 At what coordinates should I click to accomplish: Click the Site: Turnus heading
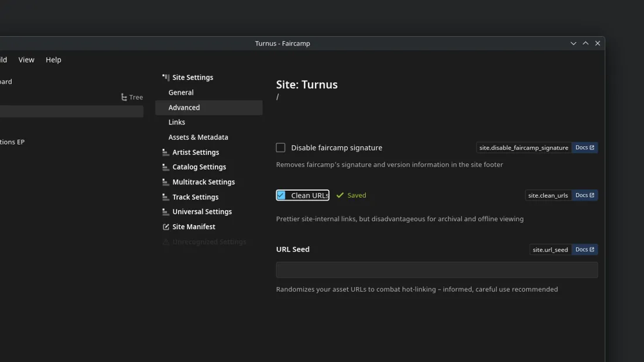pos(307,85)
